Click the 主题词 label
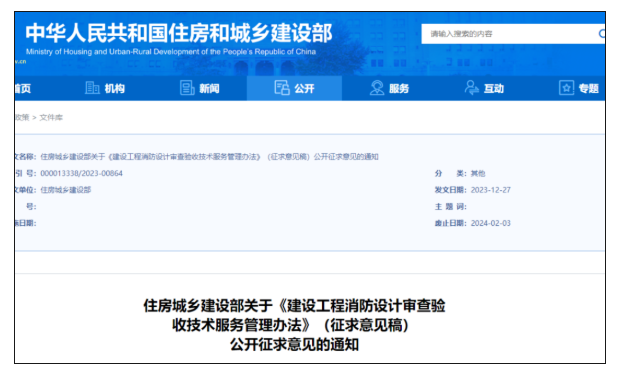Screen dimensions: 620x377 click(x=450, y=206)
